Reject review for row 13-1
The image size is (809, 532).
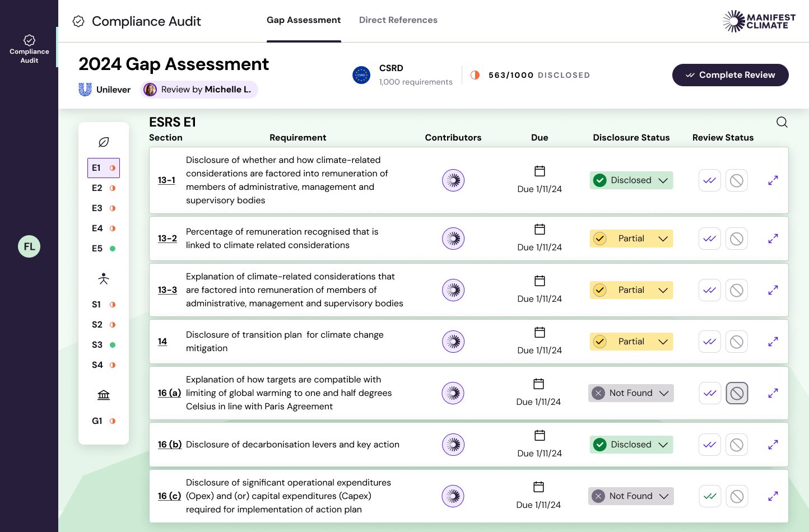click(737, 180)
